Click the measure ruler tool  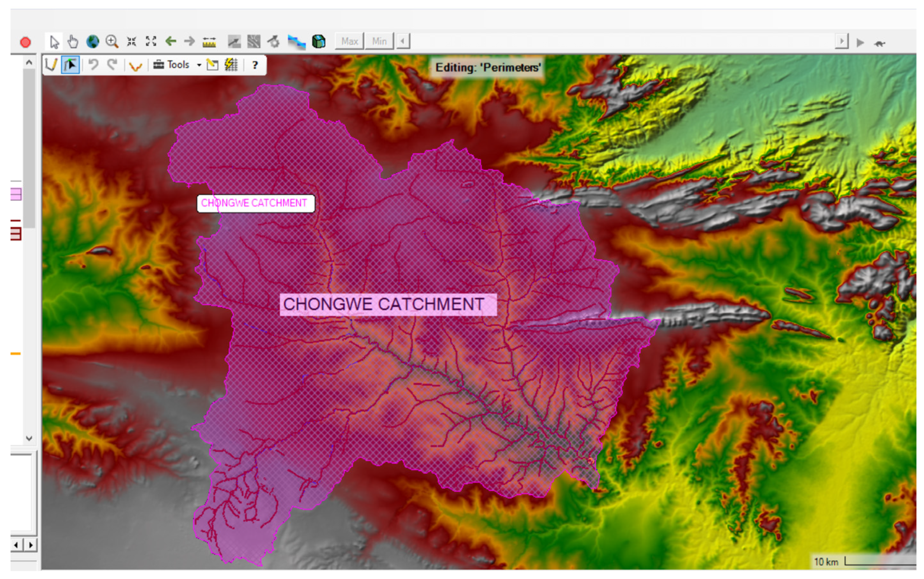209,42
